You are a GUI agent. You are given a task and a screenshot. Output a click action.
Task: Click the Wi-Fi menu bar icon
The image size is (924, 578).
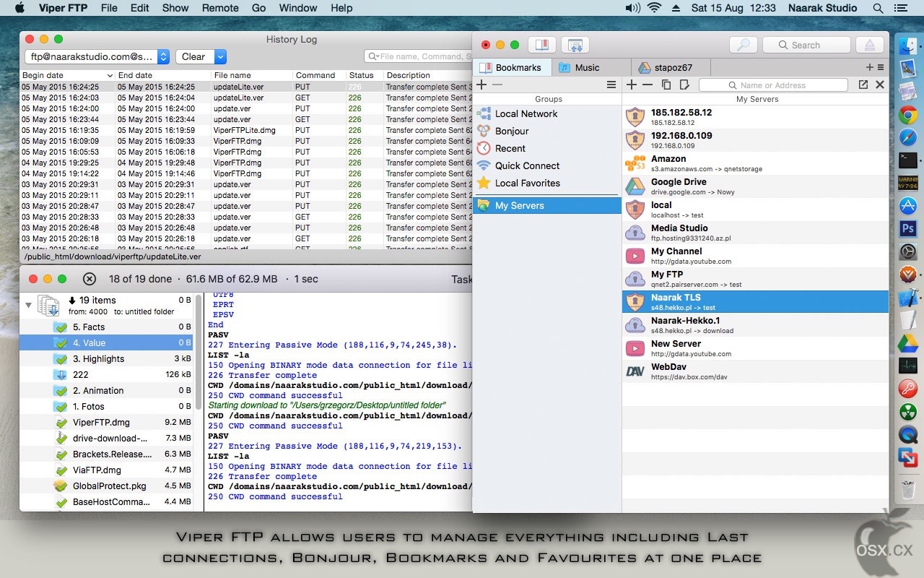click(x=655, y=8)
